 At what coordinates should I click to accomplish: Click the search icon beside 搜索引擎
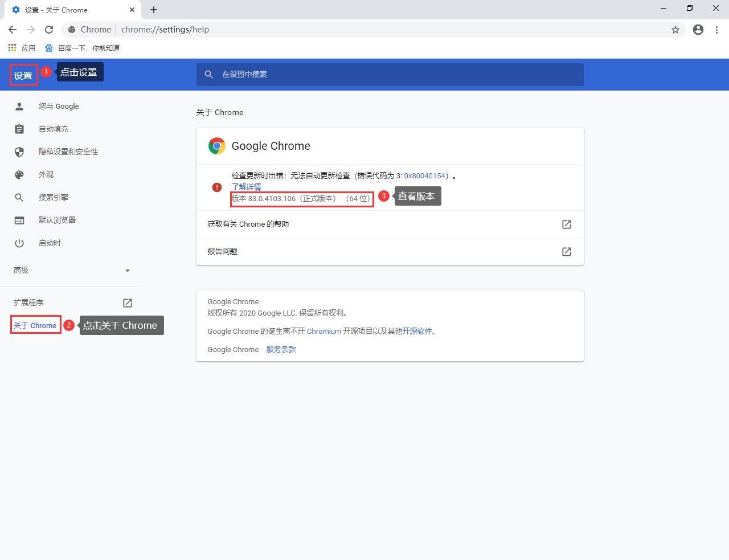pos(19,198)
